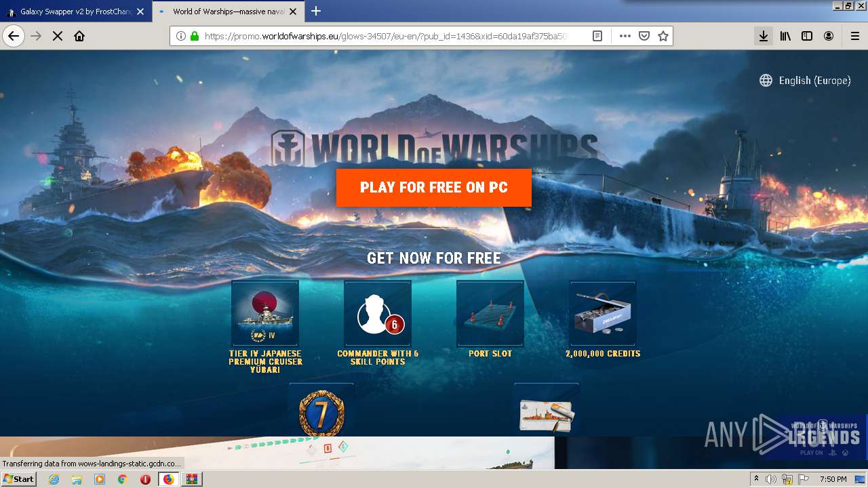Image resolution: width=868 pixels, height=488 pixels.
Task: Close the Galaxy Swapper tab
Action: click(140, 12)
